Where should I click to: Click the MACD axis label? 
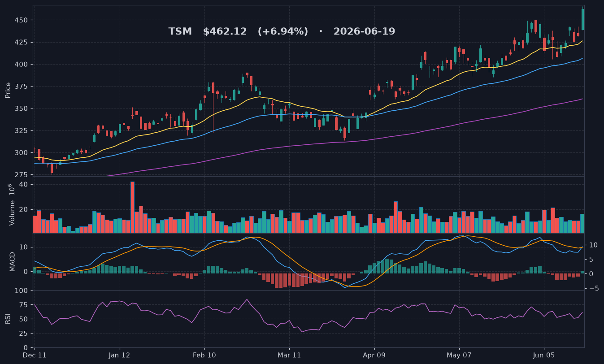click(13, 261)
